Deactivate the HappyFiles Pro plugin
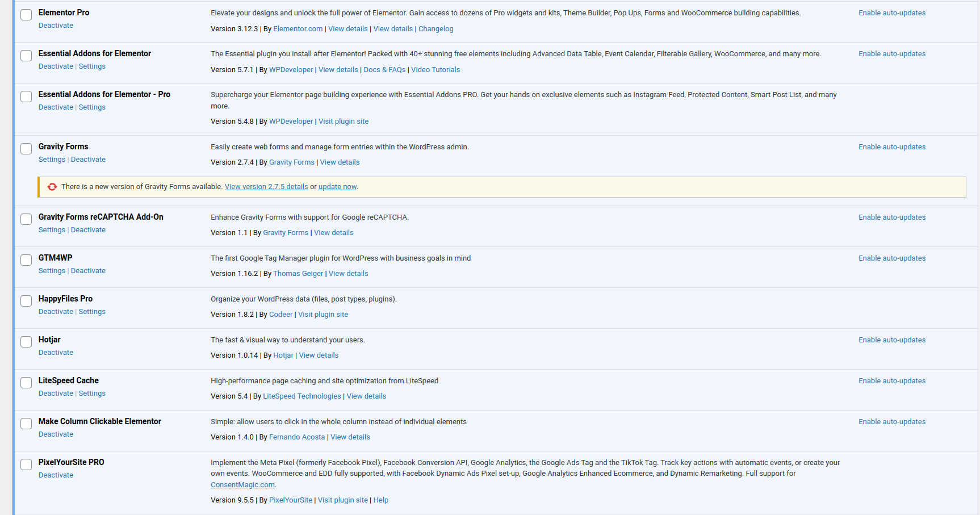This screenshot has height=515, width=980. click(56, 312)
